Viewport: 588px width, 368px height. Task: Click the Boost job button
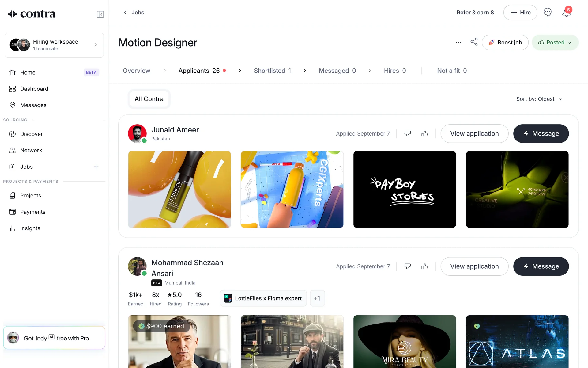505,43
